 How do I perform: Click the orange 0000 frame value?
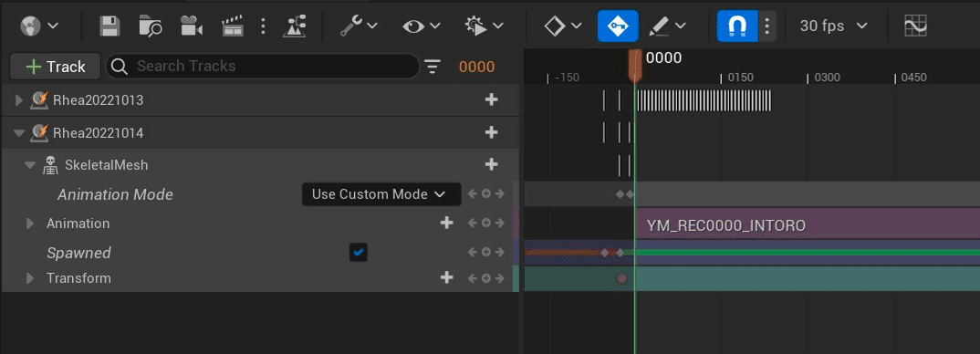(477, 67)
